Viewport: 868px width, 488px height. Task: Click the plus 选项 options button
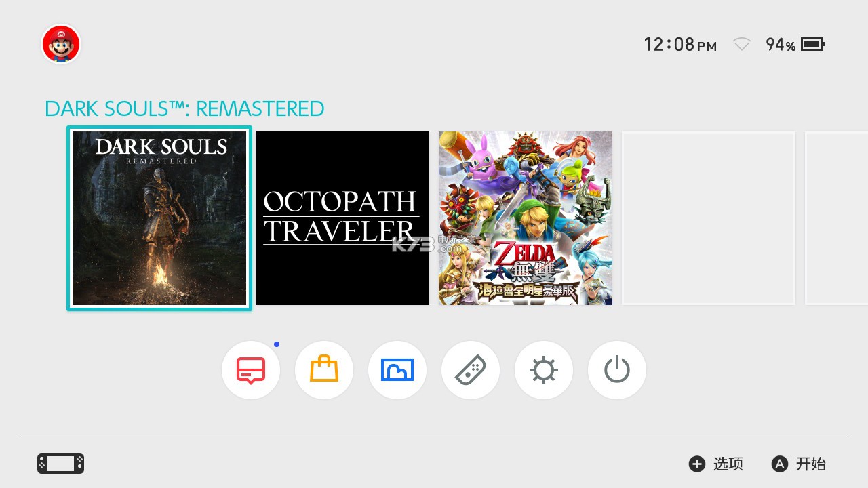pyautogui.click(x=716, y=464)
